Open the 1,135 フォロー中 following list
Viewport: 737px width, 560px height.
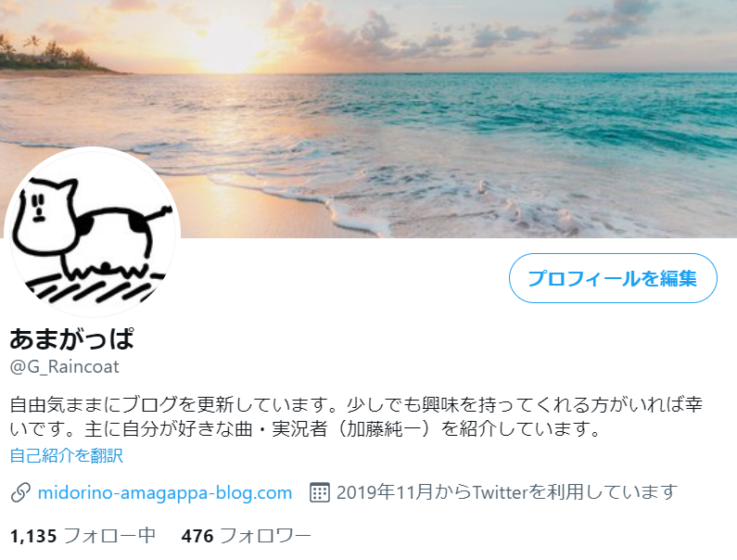83,536
